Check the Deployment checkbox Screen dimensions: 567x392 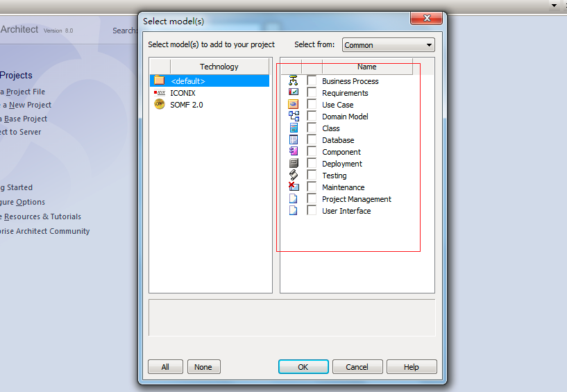click(312, 163)
